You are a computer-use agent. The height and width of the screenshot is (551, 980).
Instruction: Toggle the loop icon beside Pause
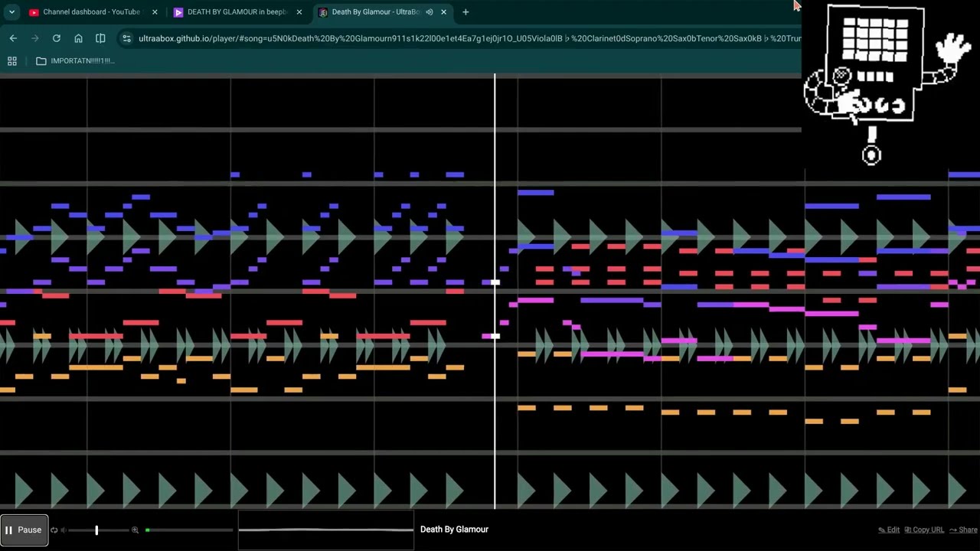(x=54, y=530)
